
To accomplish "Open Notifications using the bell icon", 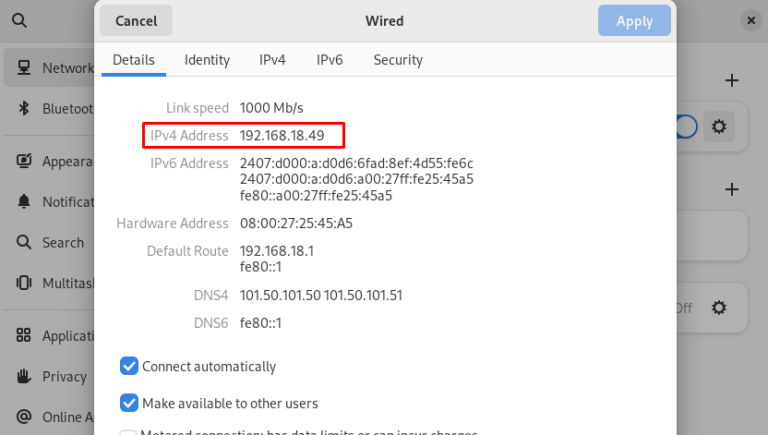I will point(24,202).
